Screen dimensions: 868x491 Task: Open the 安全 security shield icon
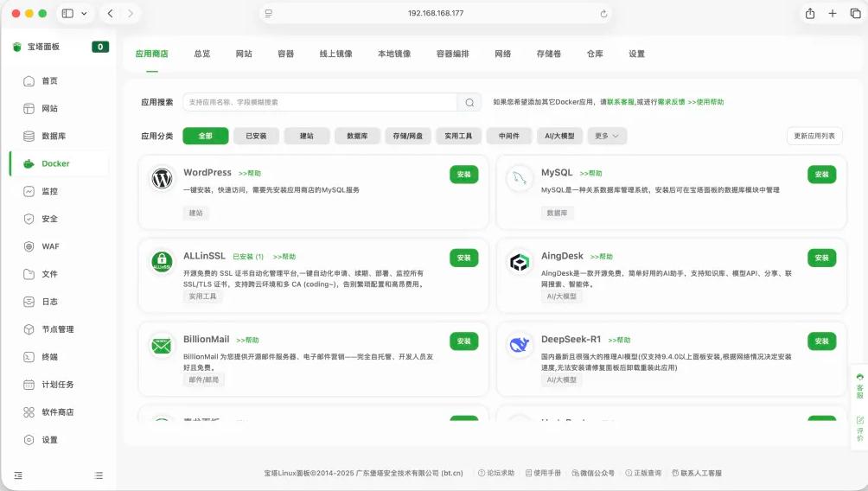29,219
